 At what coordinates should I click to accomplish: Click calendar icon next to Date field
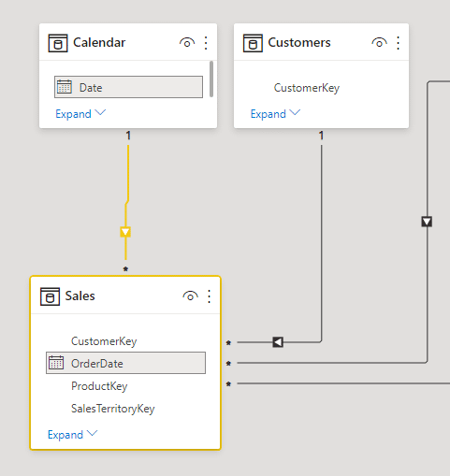click(65, 87)
